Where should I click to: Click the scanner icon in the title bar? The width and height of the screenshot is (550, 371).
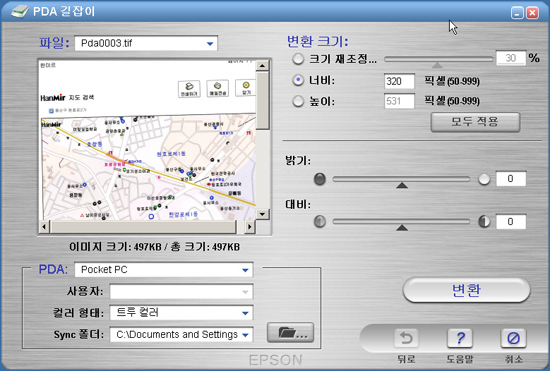[x=19, y=11]
